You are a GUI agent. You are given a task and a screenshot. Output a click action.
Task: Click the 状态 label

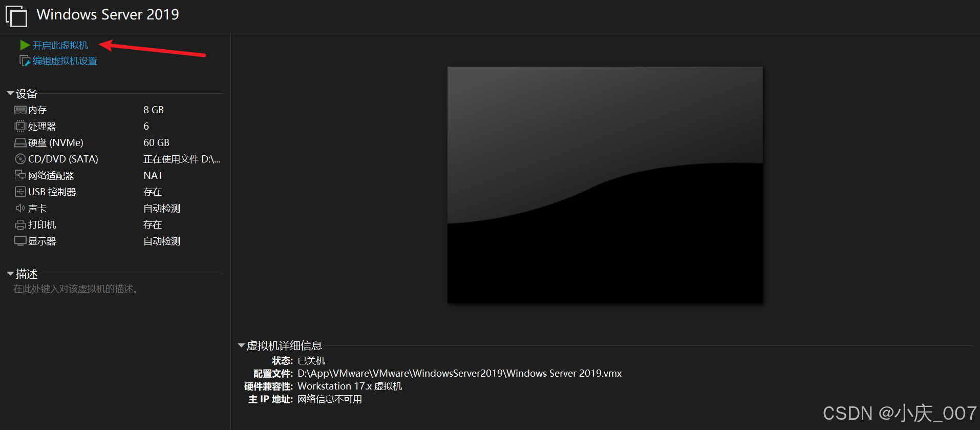click(282, 360)
